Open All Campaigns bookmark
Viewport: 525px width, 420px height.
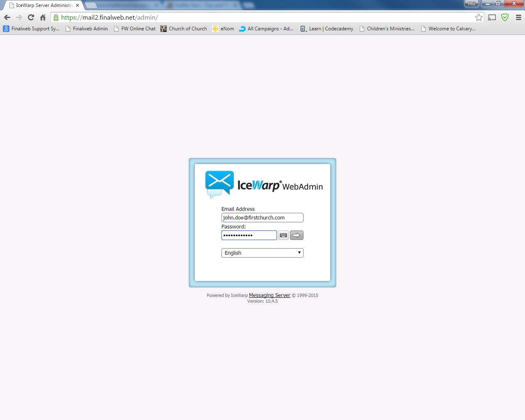click(x=266, y=29)
